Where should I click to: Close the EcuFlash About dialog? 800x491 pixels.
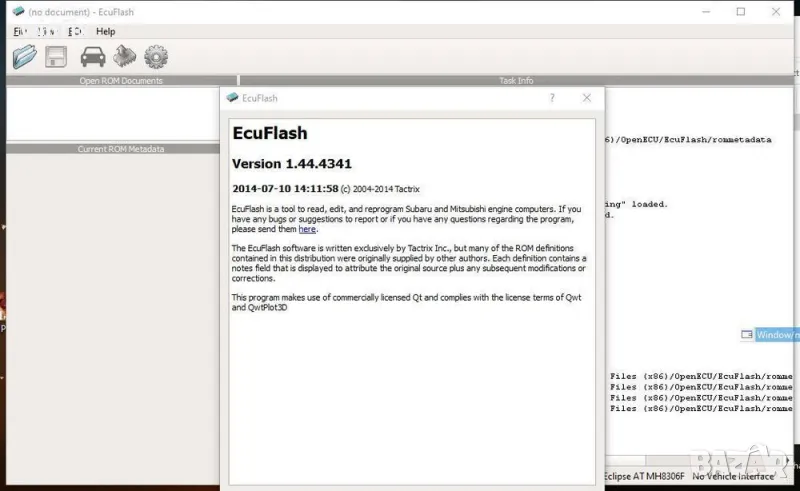[x=587, y=98]
